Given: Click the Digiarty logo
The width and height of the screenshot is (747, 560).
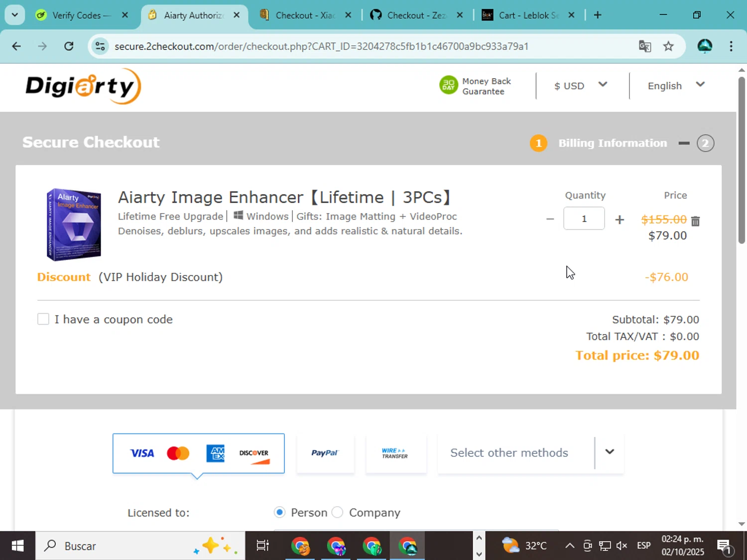Looking at the screenshot, I should pos(83,86).
